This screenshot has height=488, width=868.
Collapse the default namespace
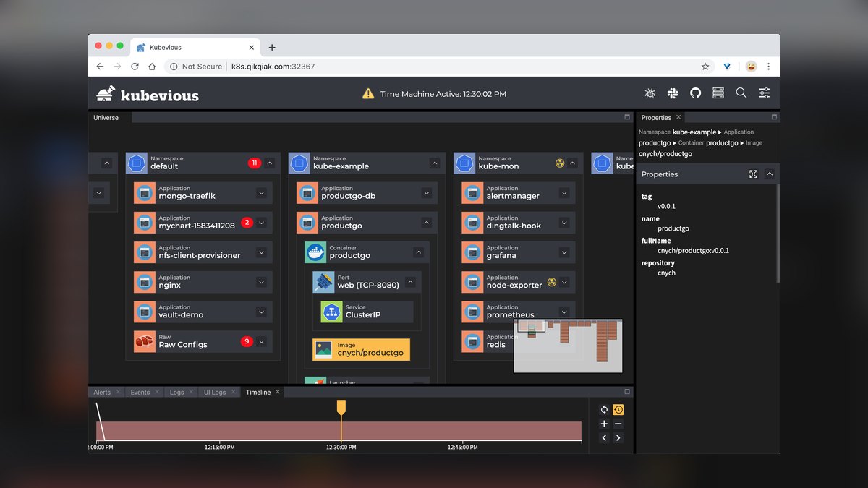click(x=270, y=163)
